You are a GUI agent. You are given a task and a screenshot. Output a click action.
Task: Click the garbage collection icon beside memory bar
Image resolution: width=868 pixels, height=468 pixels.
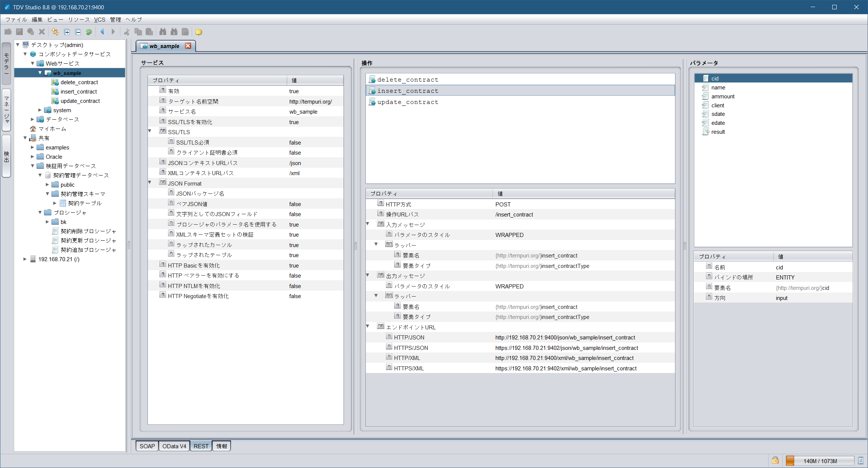pos(861,461)
